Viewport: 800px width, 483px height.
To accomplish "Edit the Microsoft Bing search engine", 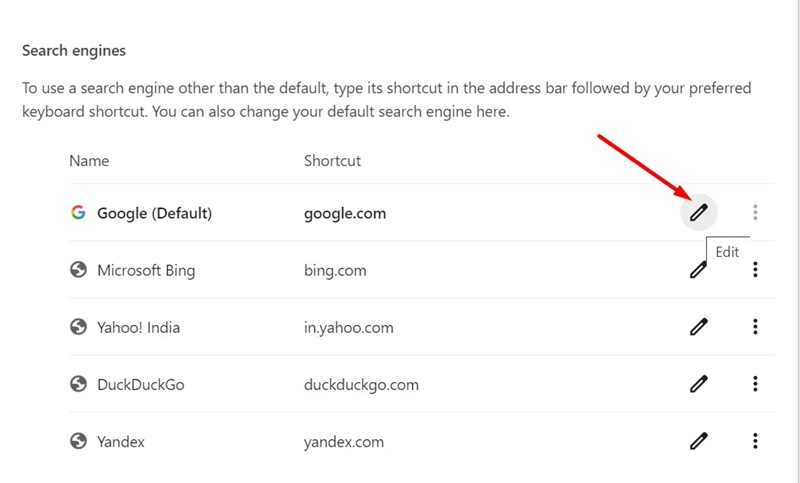I will pos(698,269).
